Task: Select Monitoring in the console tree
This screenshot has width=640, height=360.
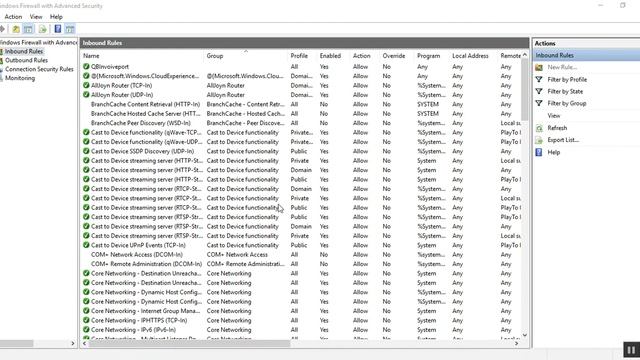Action: (20, 78)
